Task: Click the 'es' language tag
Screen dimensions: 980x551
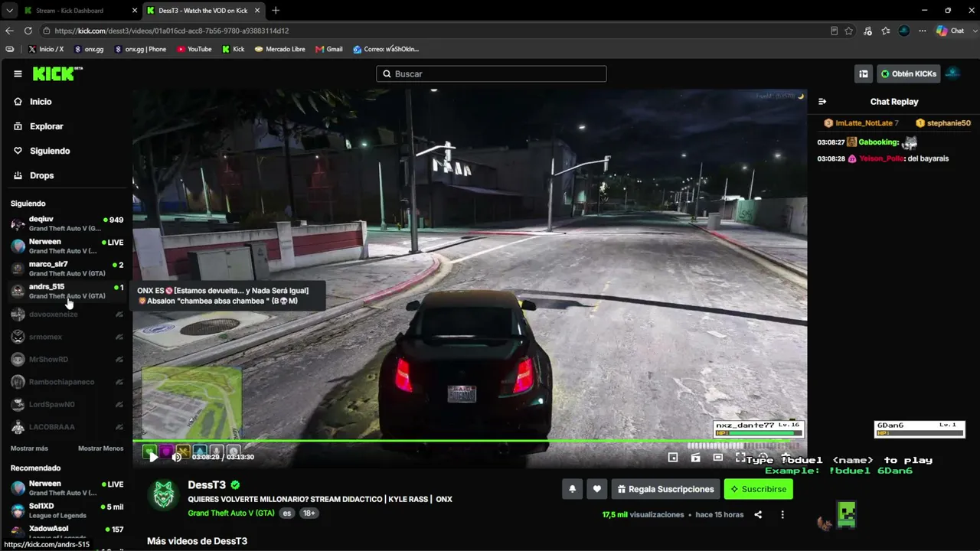Action: [x=287, y=513]
